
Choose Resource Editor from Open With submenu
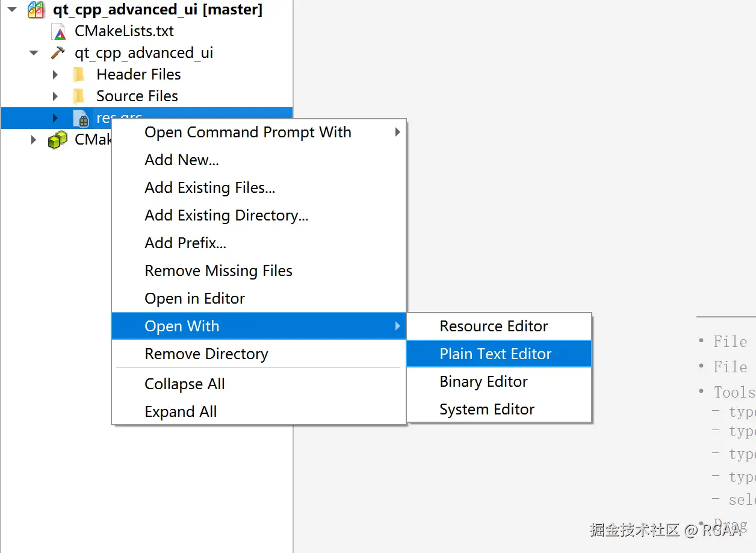tap(494, 326)
